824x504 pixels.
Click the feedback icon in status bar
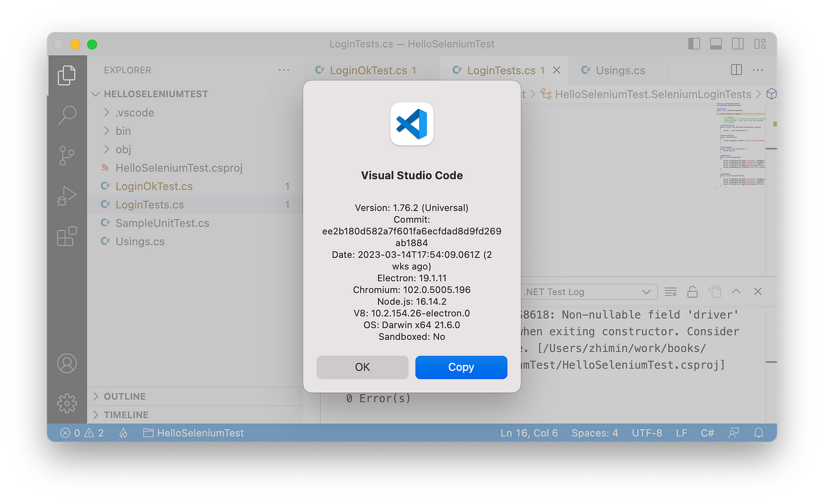pos(733,433)
